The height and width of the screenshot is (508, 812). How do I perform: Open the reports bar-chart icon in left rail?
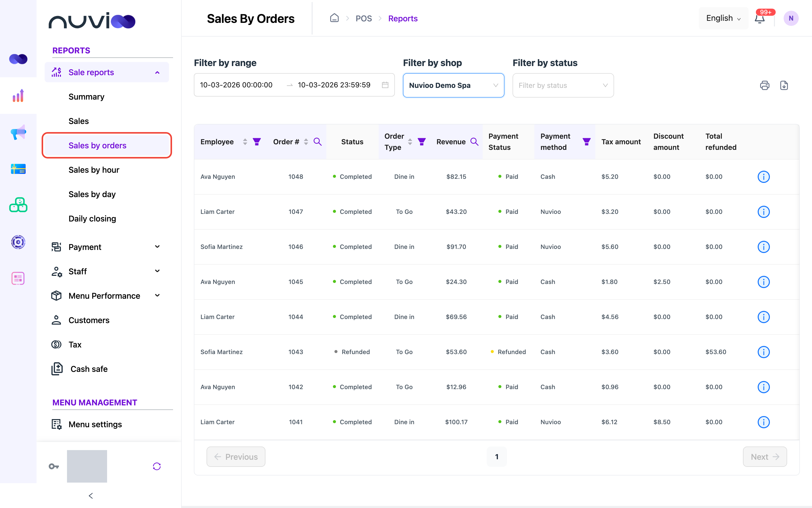18,96
